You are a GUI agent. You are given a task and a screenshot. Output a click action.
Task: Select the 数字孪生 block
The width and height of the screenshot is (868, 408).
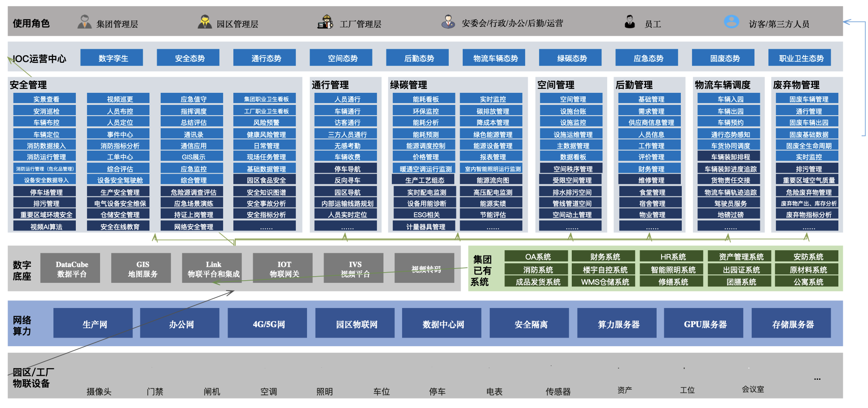coord(112,58)
